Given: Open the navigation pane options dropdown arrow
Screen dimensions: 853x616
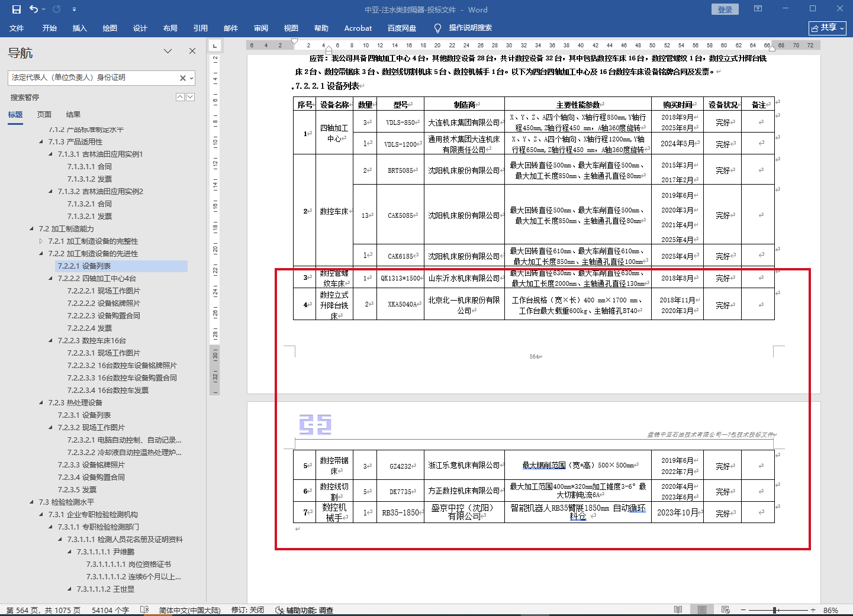Looking at the screenshot, I should click(168, 51).
